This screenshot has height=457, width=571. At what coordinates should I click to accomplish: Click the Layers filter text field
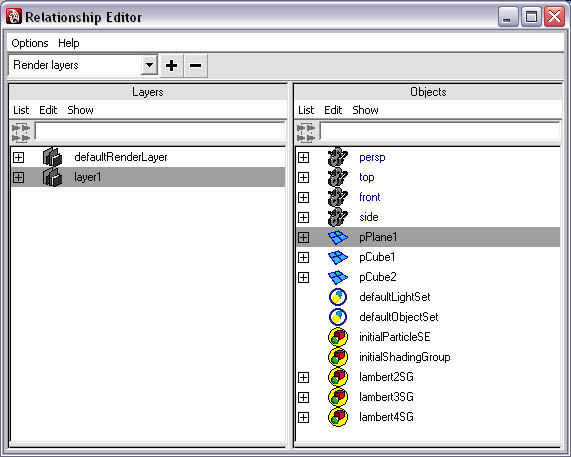[x=160, y=132]
